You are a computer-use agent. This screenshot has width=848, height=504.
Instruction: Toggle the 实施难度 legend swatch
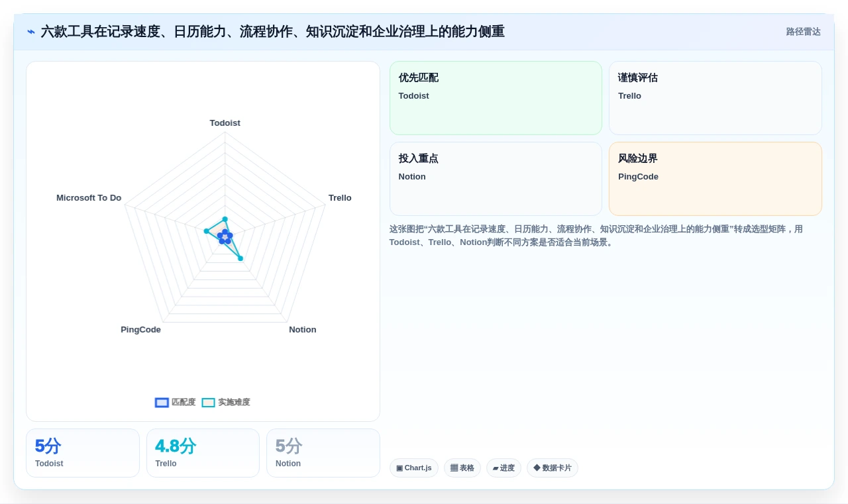208,402
